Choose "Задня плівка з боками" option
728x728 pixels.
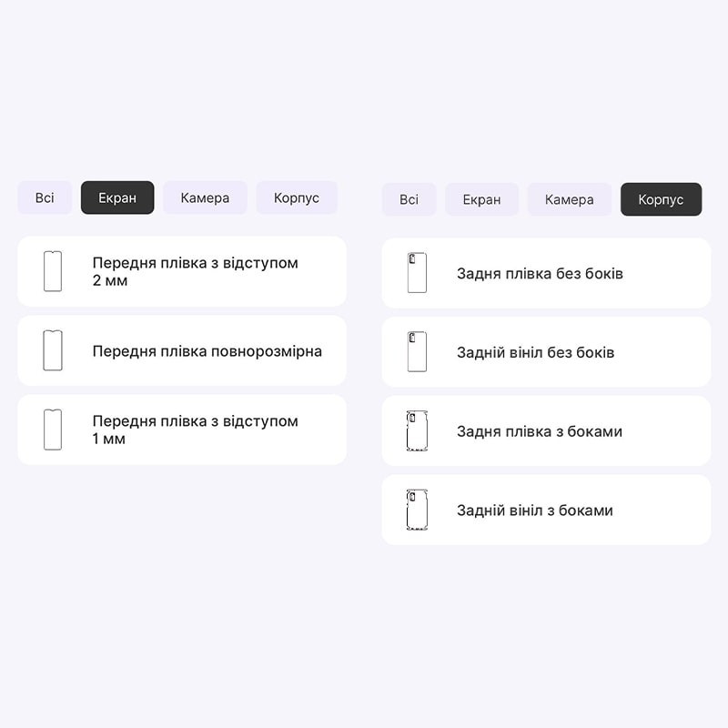pos(546,430)
